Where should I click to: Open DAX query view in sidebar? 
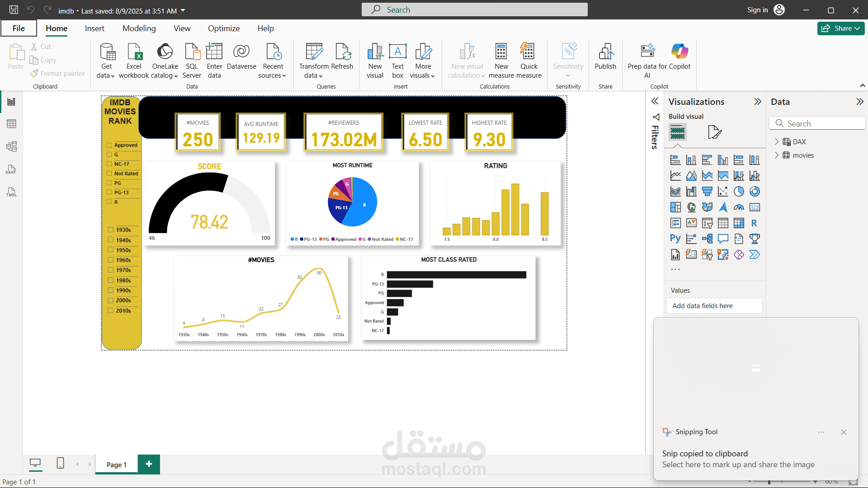tap(11, 169)
